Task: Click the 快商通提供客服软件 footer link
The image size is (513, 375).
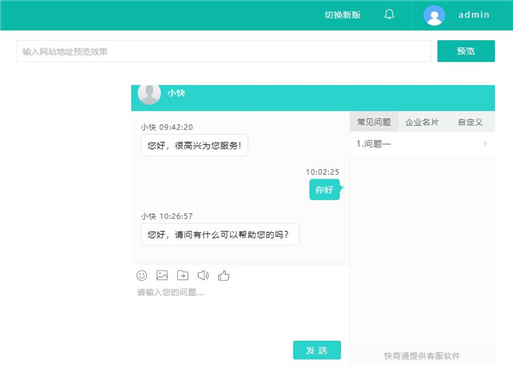Action: (x=422, y=356)
